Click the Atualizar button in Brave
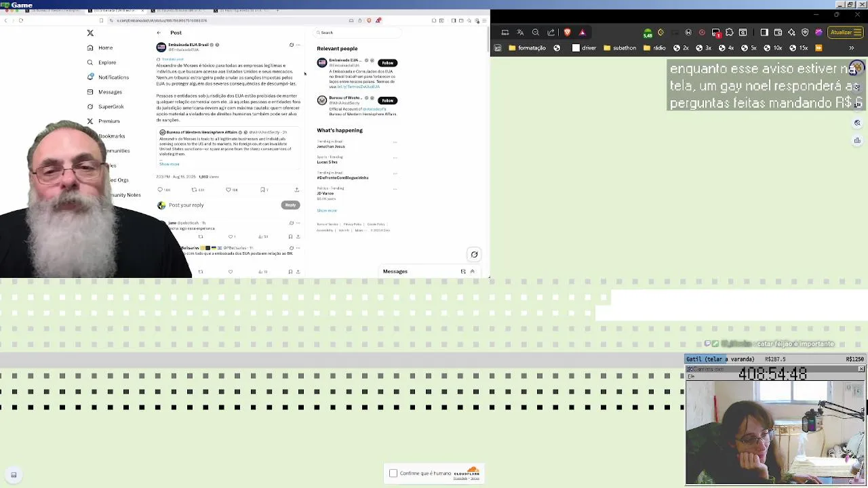 pos(845,33)
